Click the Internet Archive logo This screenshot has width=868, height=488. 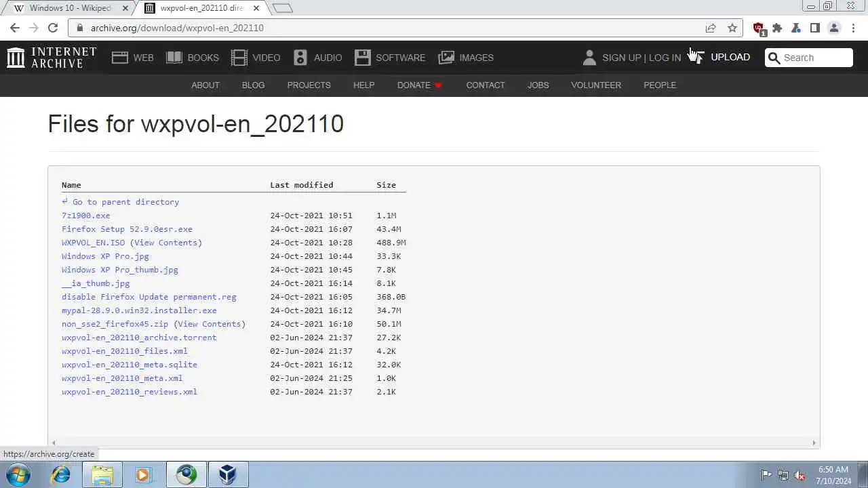[x=52, y=58]
